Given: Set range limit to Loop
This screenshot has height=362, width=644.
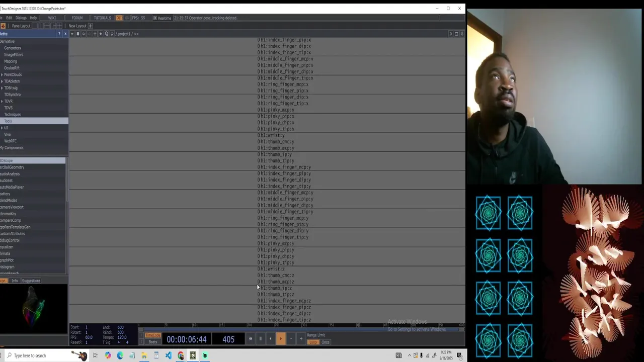Looking at the screenshot, I should pos(313,342).
